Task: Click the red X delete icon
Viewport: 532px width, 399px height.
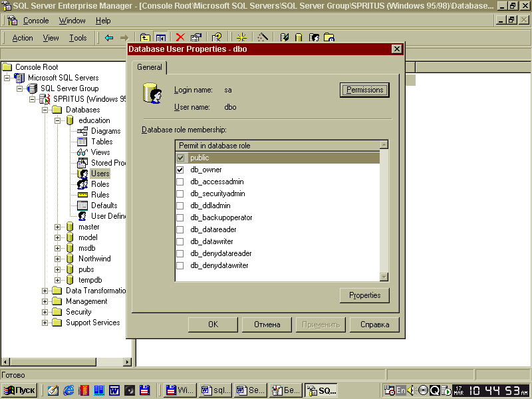Action: pos(180,38)
